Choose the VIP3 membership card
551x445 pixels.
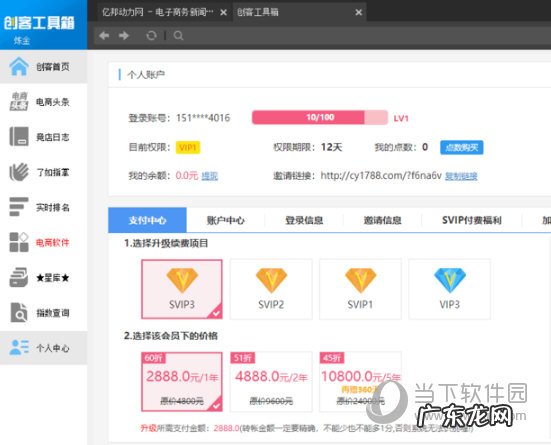pyautogui.click(x=449, y=289)
